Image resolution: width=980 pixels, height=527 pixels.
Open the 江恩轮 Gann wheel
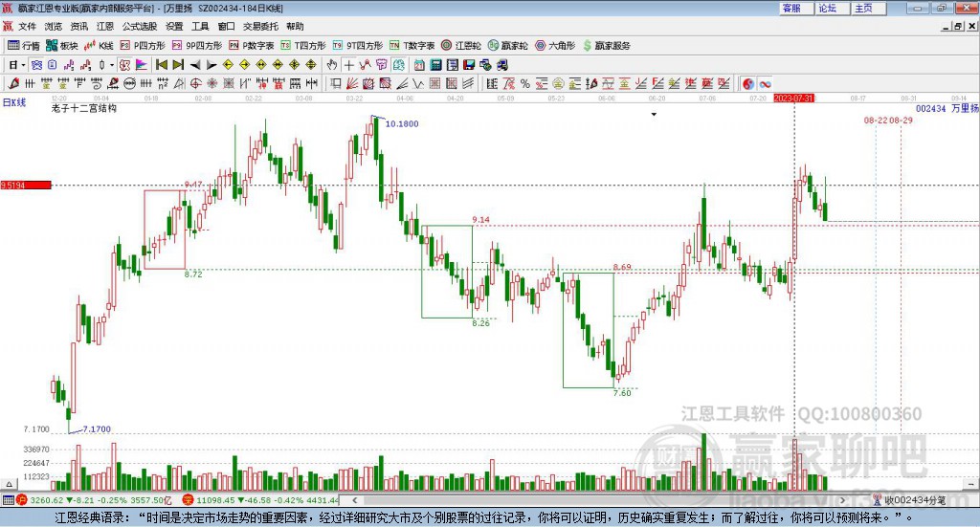[x=461, y=46]
